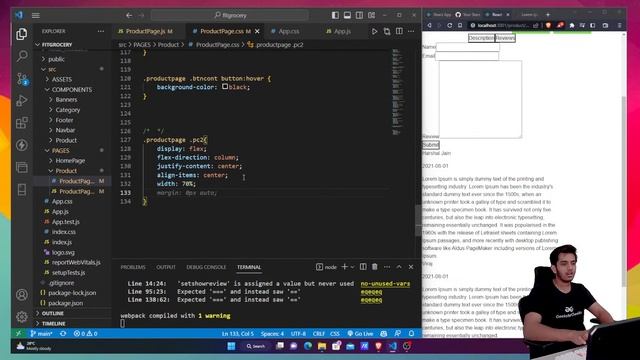The image size is (640, 360).
Task: Reload the page in the browser
Action: pyautogui.click(x=449, y=25)
